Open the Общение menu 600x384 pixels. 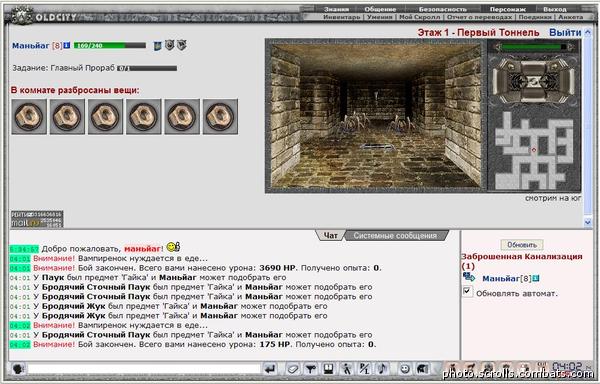coord(380,9)
